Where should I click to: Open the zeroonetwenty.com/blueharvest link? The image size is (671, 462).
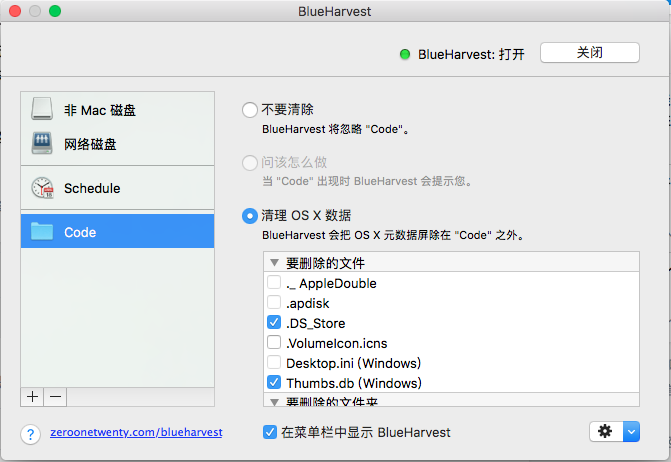click(x=136, y=432)
